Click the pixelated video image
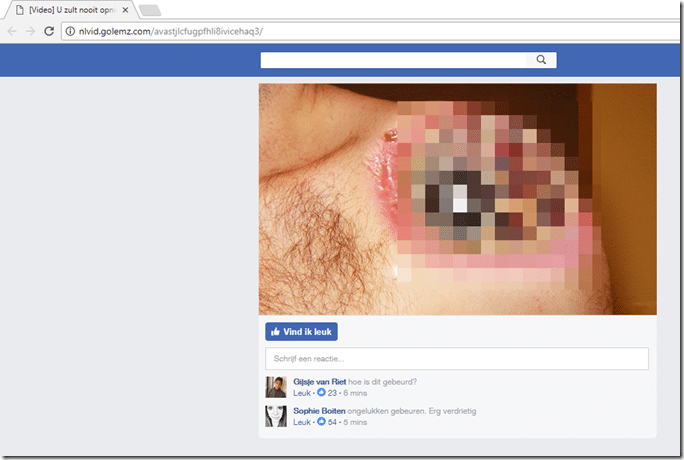 point(458,199)
